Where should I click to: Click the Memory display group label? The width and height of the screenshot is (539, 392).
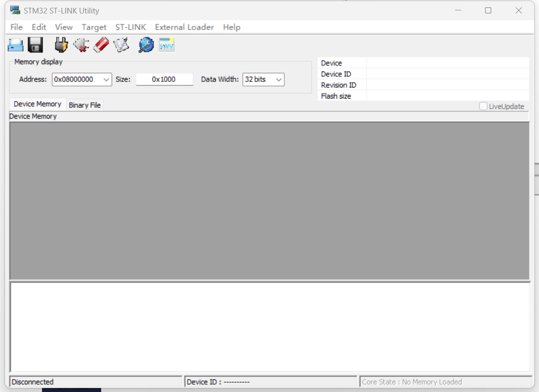pos(38,62)
